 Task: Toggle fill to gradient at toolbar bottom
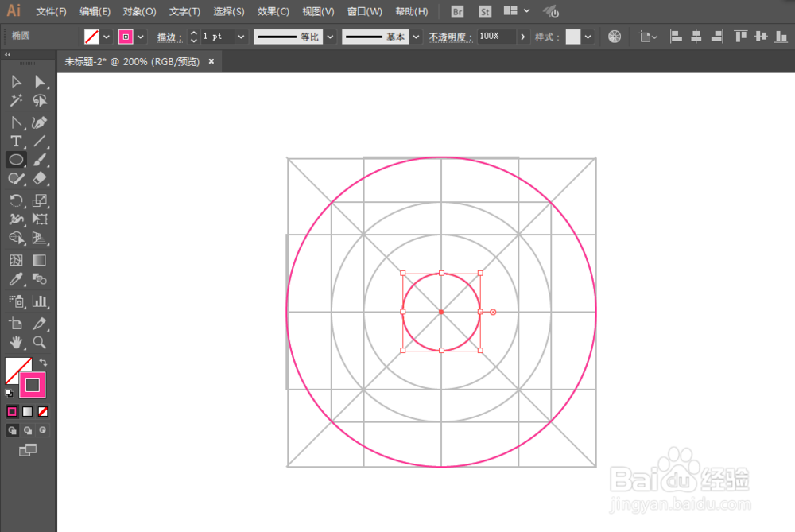tap(28, 411)
